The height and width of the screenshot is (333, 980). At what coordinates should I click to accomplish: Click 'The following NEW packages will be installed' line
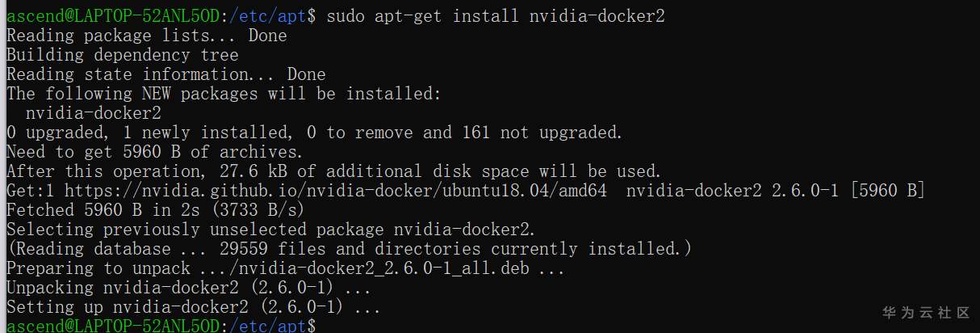224,94
